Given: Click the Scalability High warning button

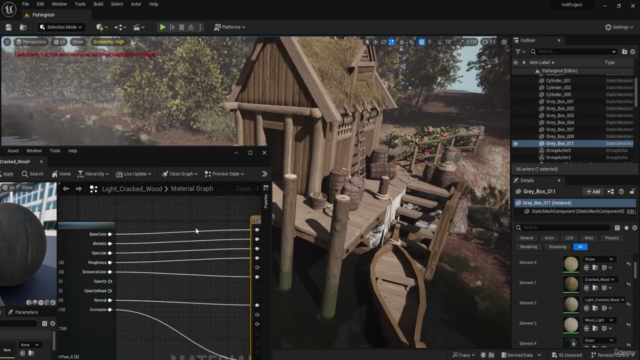Looking at the screenshot, I should (108, 42).
